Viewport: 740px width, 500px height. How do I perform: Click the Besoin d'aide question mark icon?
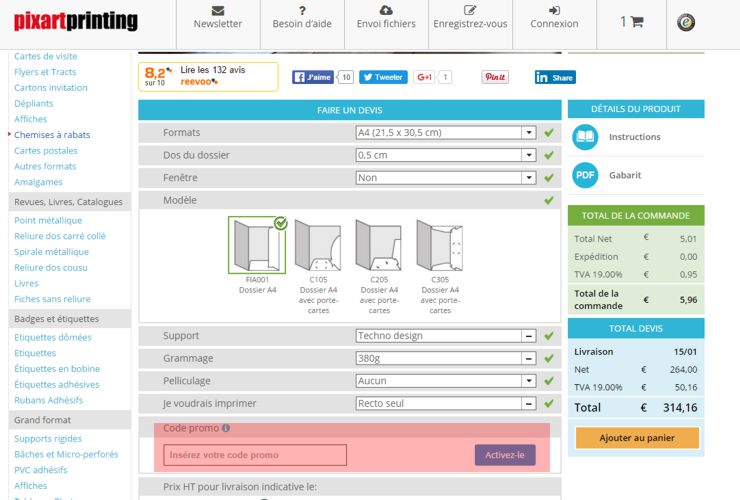(302, 10)
